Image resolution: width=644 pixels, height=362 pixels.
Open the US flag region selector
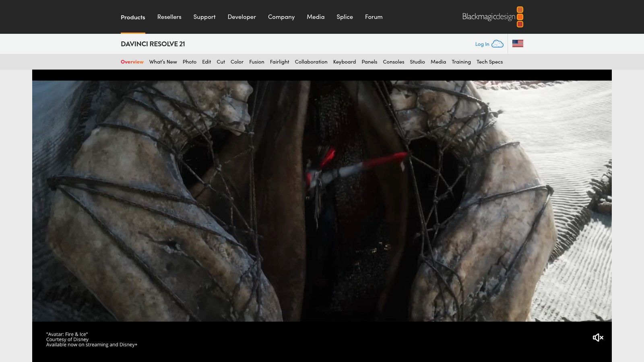tap(518, 43)
